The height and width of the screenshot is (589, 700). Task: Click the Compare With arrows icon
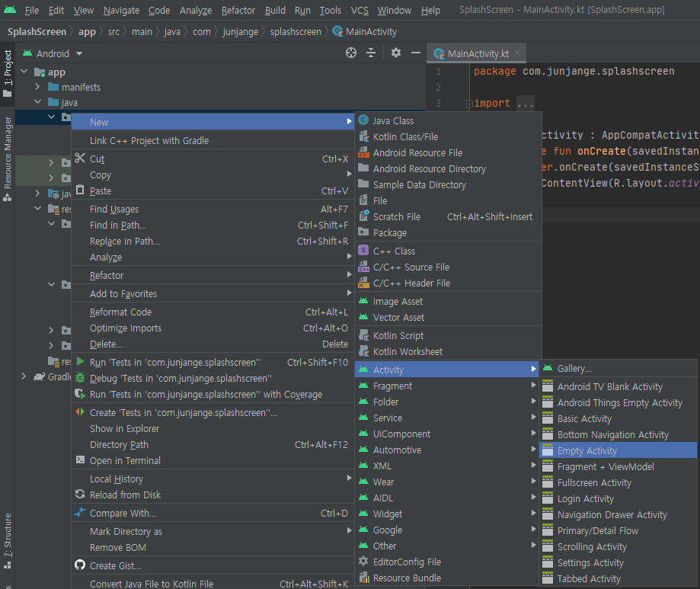(80, 513)
